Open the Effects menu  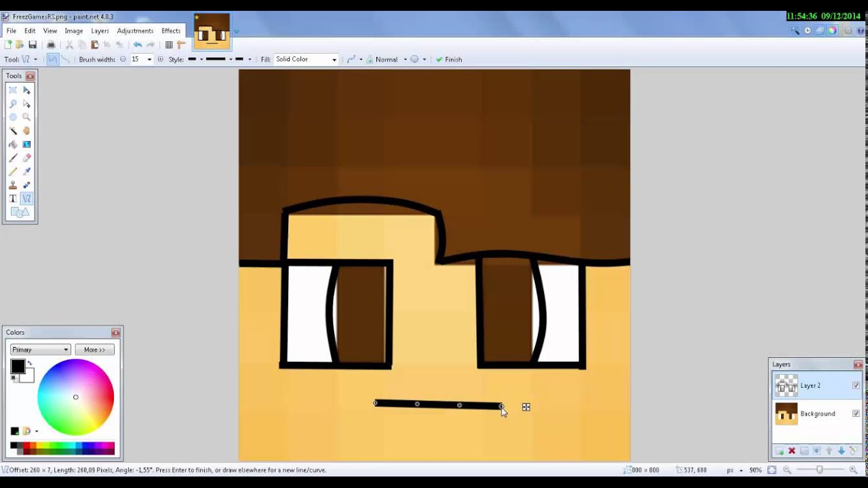tap(171, 30)
